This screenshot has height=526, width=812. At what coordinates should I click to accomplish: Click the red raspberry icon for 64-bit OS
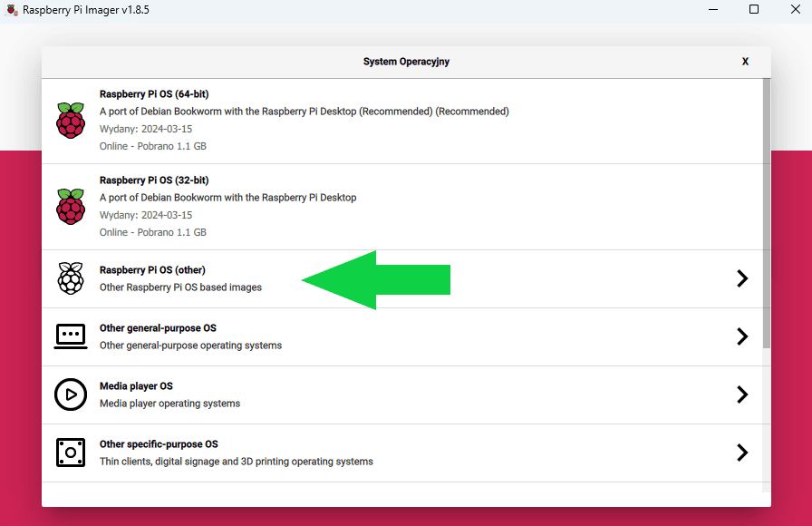coord(71,121)
